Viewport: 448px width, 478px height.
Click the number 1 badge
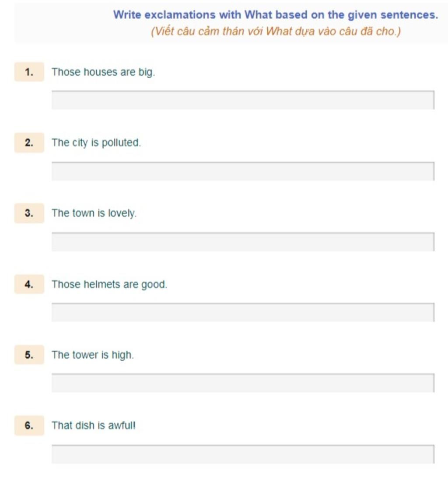pyautogui.click(x=29, y=72)
